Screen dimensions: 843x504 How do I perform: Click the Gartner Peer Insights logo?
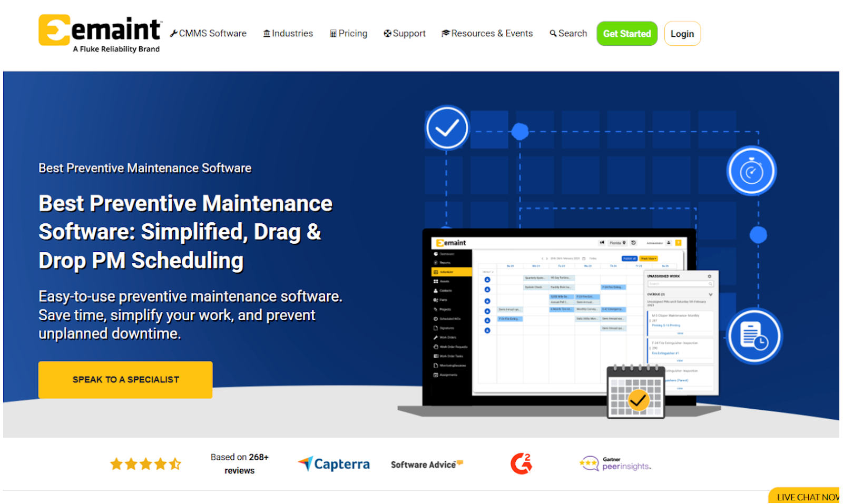pos(615,464)
